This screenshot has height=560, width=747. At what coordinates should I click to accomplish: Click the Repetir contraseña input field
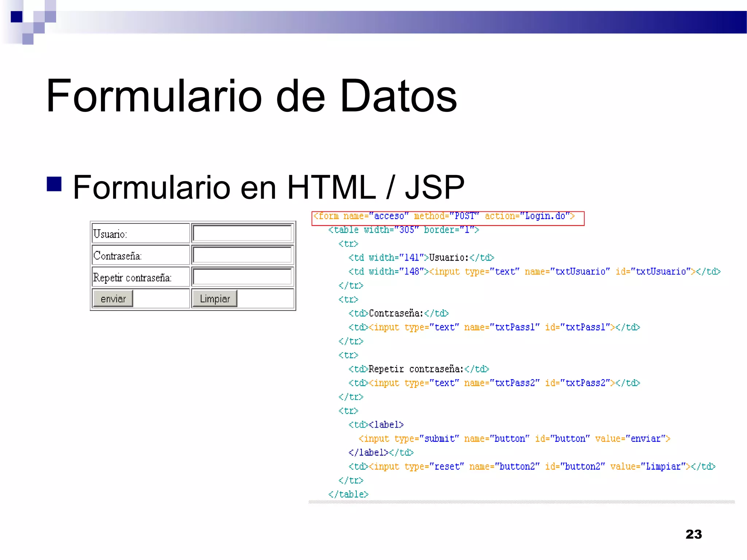pos(243,277)
